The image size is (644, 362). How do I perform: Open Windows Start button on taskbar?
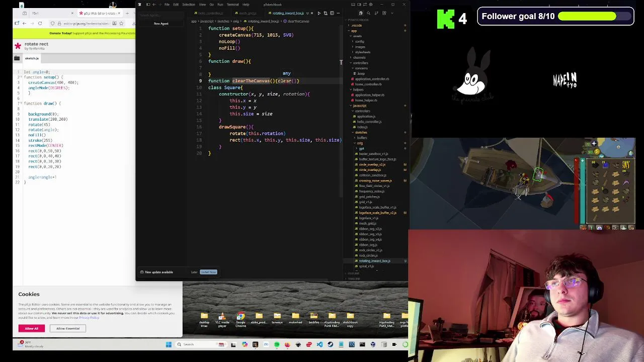[169, 344]
